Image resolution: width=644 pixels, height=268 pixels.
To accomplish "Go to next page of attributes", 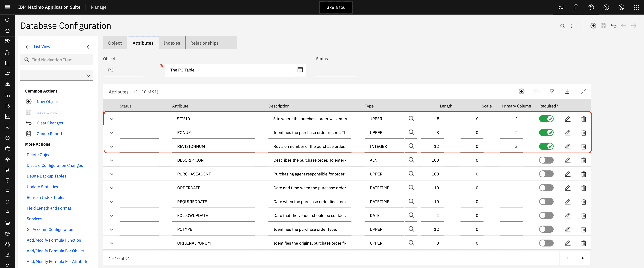I will pyautogui.click(x=583, y=258).
